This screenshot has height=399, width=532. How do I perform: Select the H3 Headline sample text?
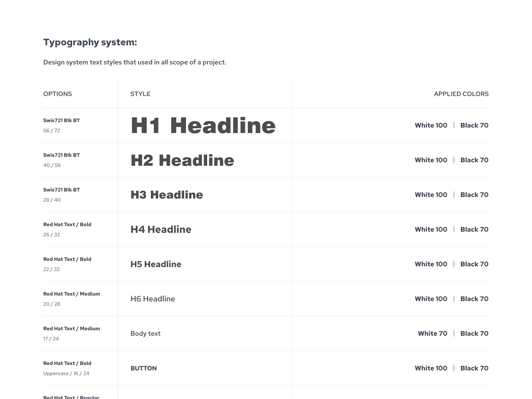click(x=167, y=195)
